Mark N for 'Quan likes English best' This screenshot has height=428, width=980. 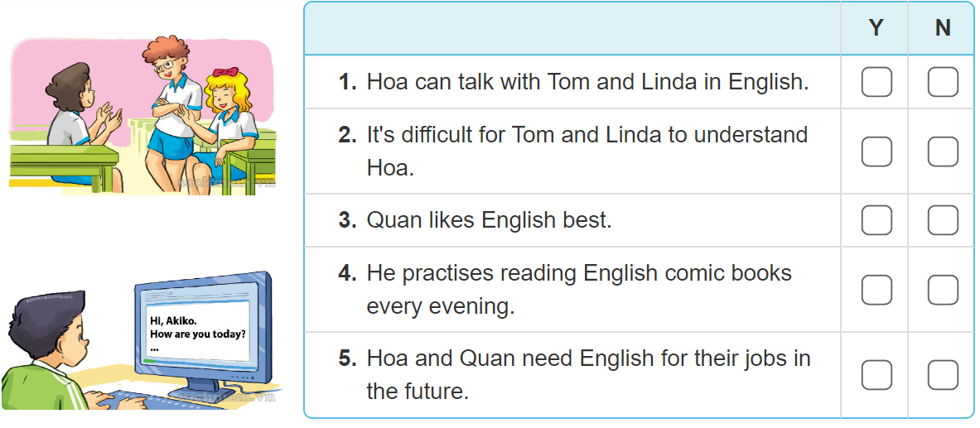tap(943, 220)
